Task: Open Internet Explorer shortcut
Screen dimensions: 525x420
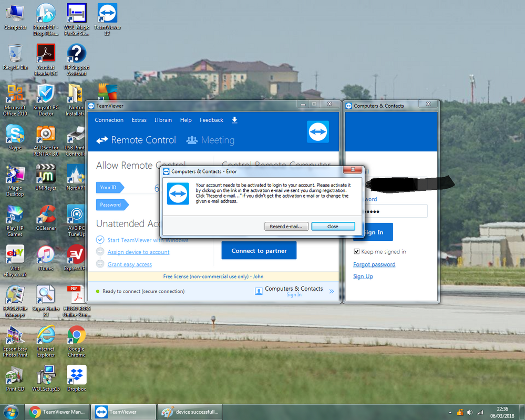Action: click(46, 342)
